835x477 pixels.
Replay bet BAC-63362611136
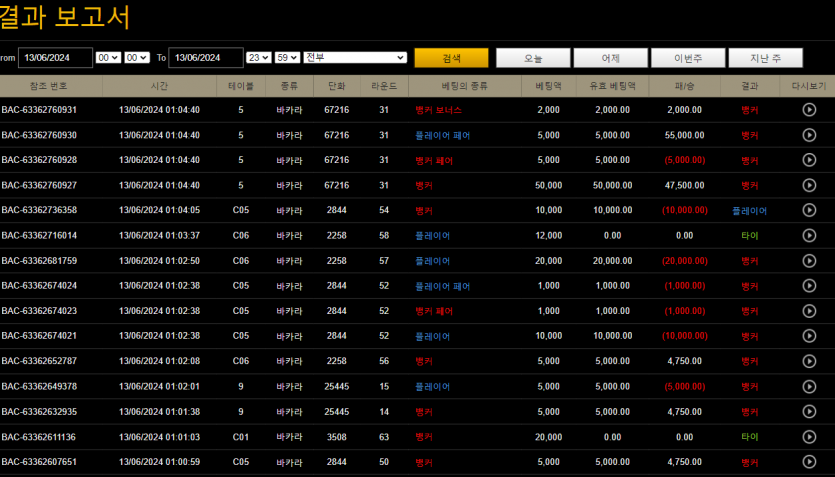click(809, 437)
